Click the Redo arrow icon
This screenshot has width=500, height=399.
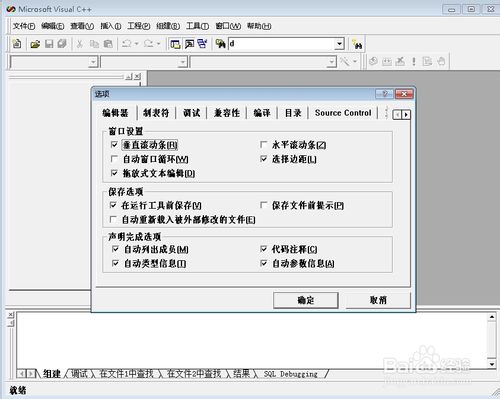pyautogui.click(x=149, y=44)
